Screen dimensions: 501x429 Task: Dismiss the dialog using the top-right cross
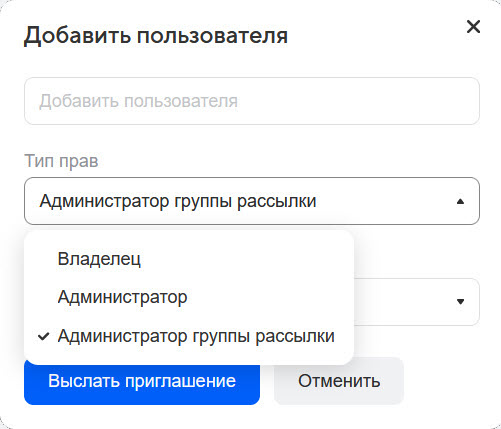coord(473,27)
